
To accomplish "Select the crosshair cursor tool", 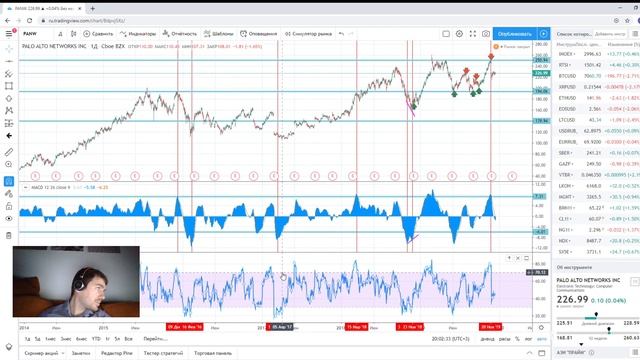I will [9, 49].
